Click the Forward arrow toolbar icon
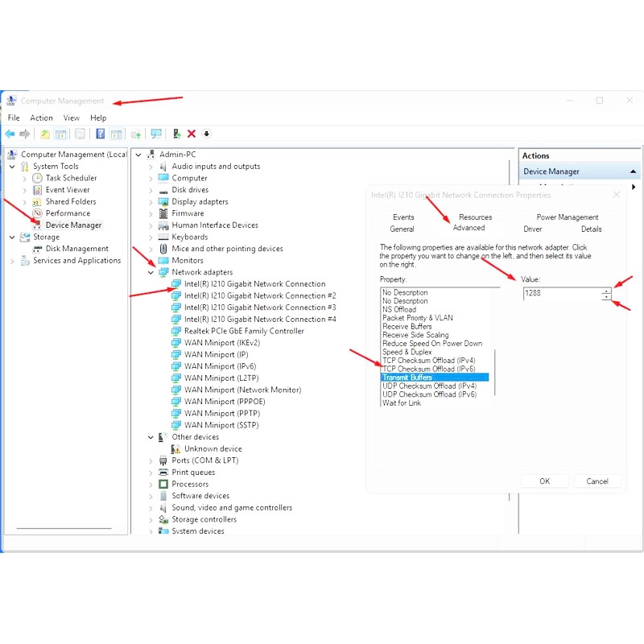644x644 pixels. point(25,134)
